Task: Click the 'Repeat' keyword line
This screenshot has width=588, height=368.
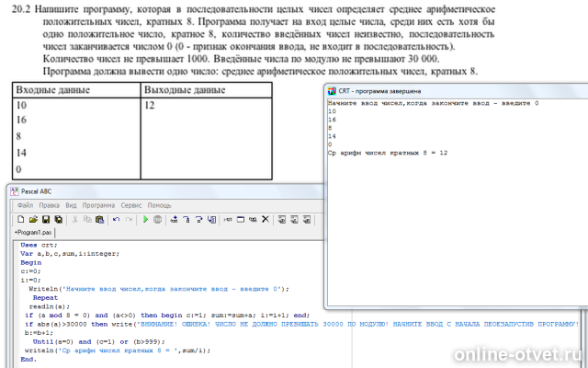Action: point(45,298)
